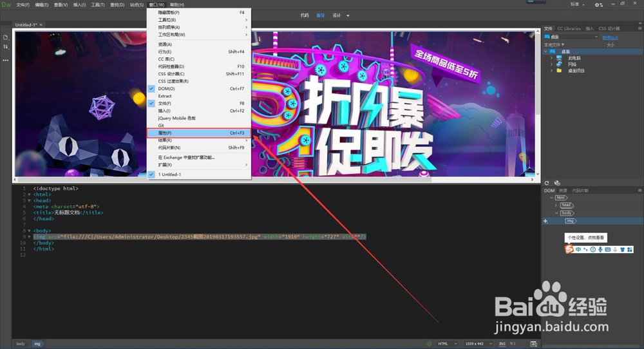Open the real-time preview icon in the status bar
The image size is (644, 349).
click(533, 344)
